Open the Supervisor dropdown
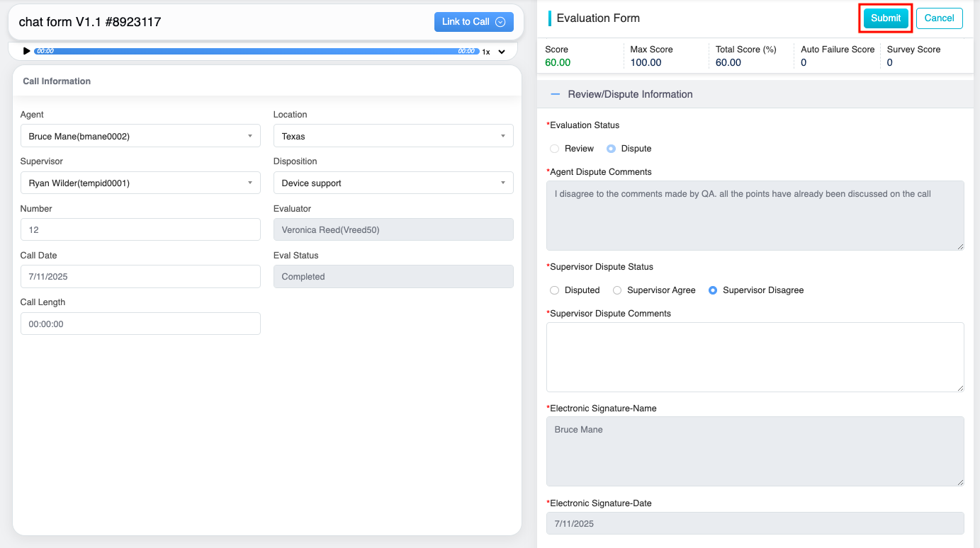The width and height of the screenshot is (980, 548). click(140, 183)
